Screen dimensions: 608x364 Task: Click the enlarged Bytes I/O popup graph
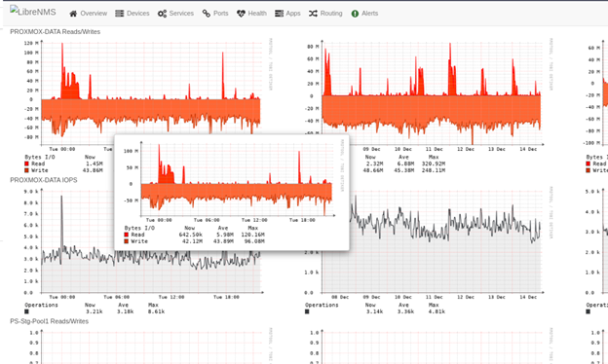(x=232, y=193)
